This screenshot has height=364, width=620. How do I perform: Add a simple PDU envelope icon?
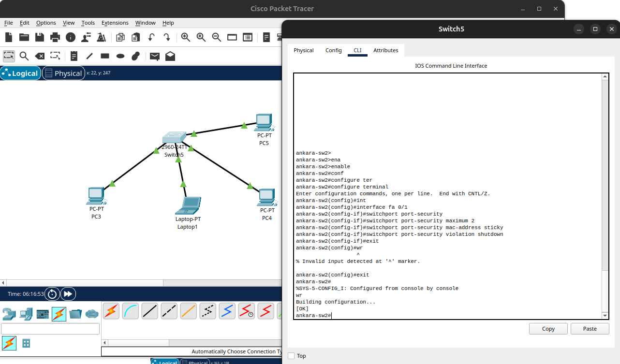click(154, 56)
